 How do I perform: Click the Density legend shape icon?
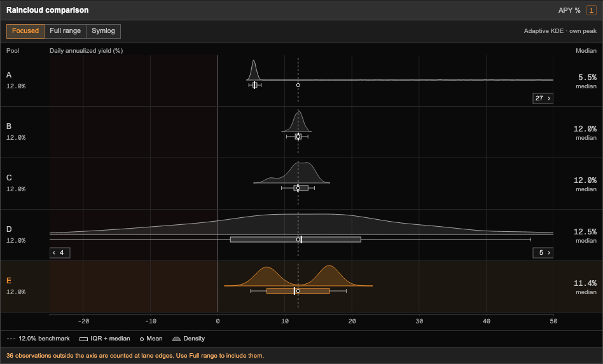[177, 339]
